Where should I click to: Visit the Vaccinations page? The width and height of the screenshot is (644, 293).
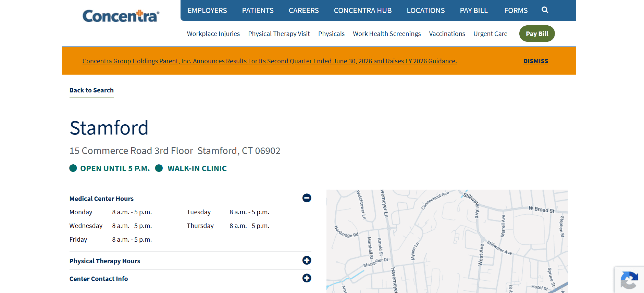[447, 34]
